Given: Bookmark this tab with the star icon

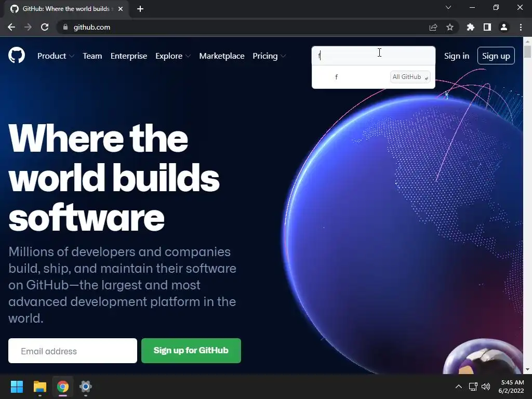Looking at the screenshot, I should pyautogui.click(x=450, y=27).
